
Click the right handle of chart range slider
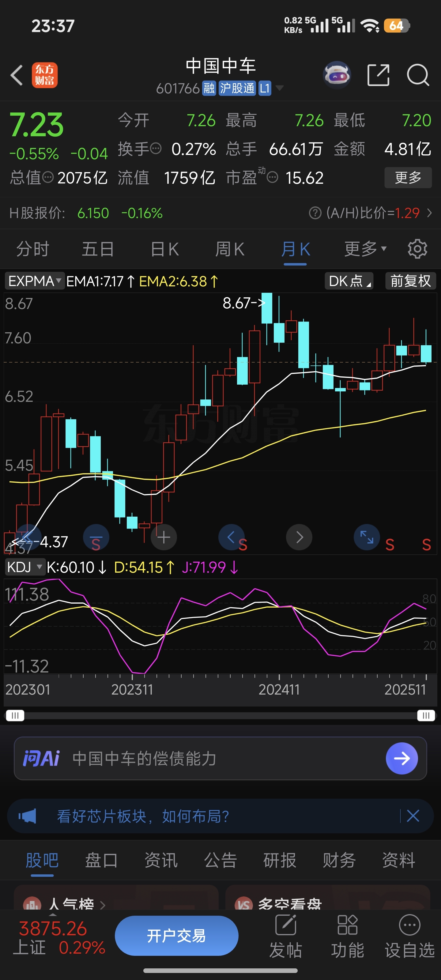(x=426, y=715)
